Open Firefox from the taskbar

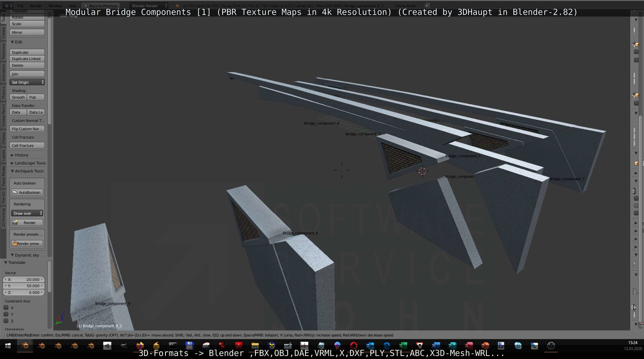tap(140, 346)
